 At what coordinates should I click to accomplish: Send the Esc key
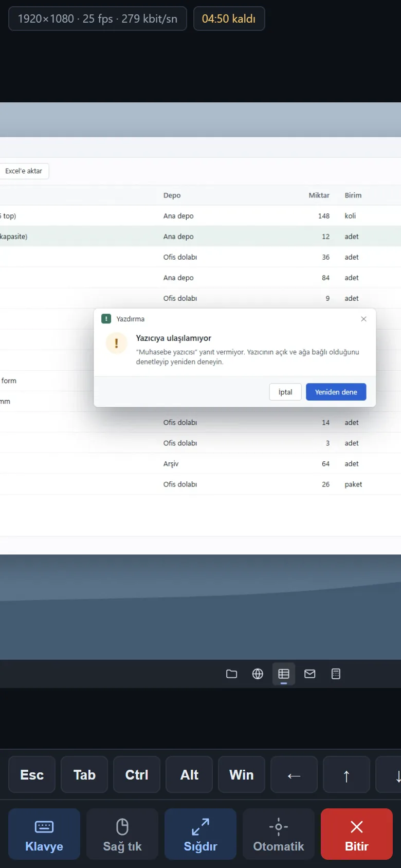32,774
